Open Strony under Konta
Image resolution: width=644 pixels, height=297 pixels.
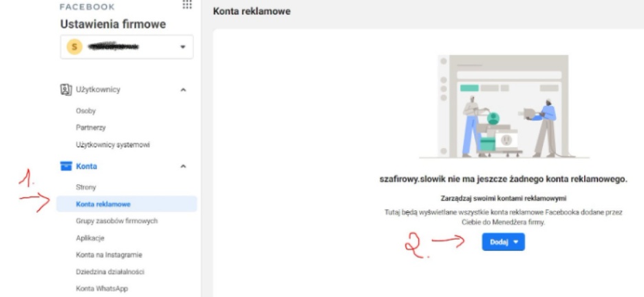tap(86, 187)
